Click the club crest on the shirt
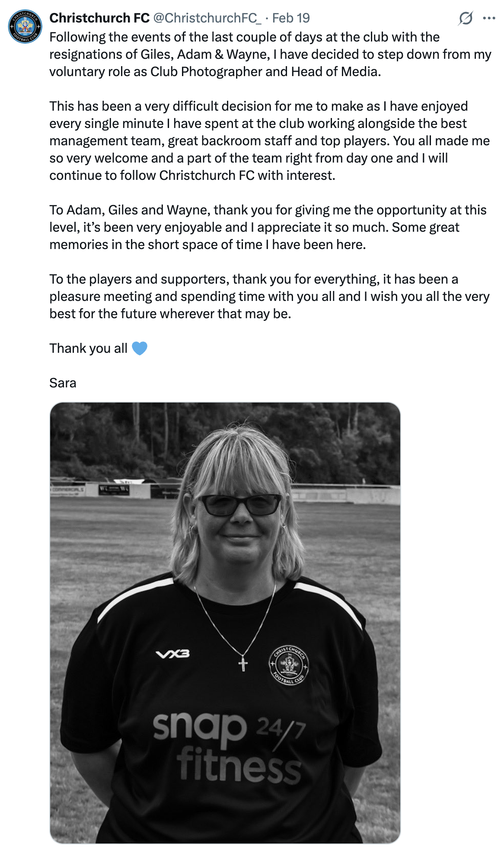Viewport: 504px width, 850px height. pos(289,665)
